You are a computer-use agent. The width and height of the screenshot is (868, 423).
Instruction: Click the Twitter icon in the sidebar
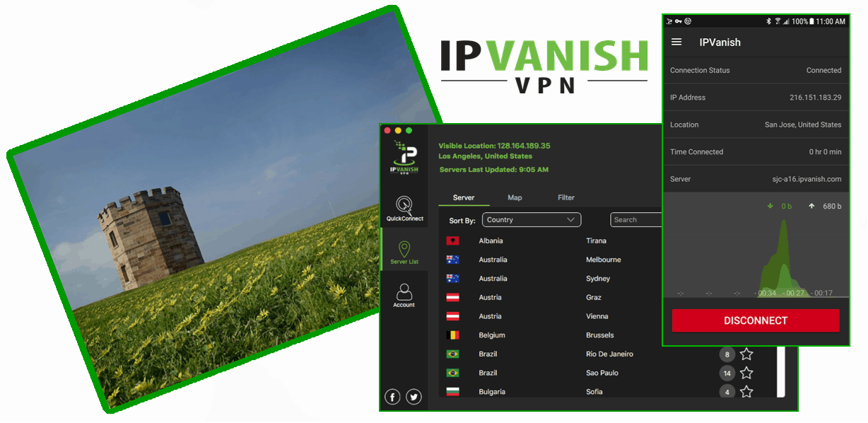(x=414, y=398)
